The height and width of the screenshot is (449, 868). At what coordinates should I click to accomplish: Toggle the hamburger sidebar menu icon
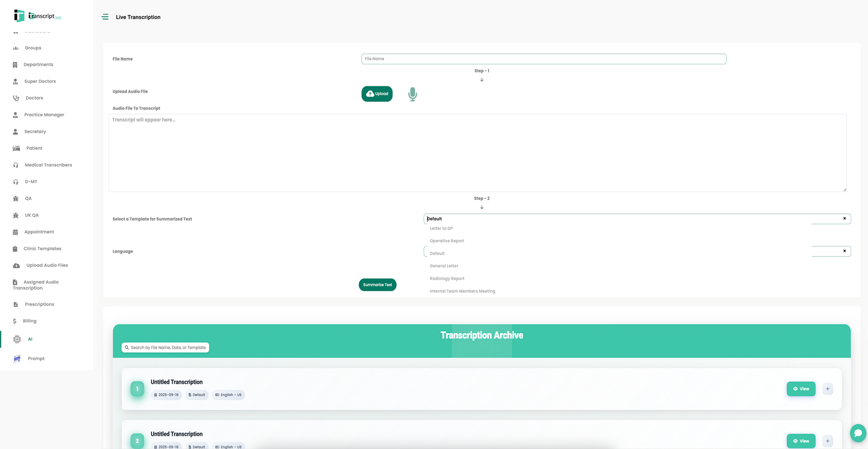point(105,17)
